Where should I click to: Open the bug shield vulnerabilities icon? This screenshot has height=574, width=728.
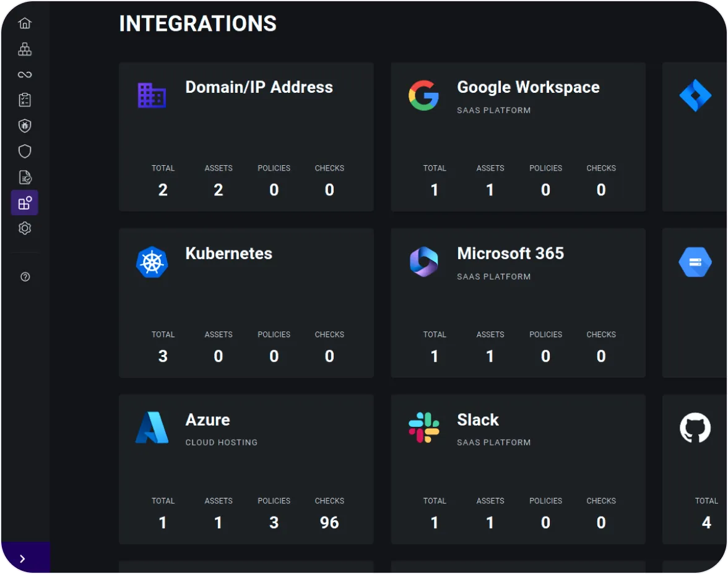[x=25, y=126]
